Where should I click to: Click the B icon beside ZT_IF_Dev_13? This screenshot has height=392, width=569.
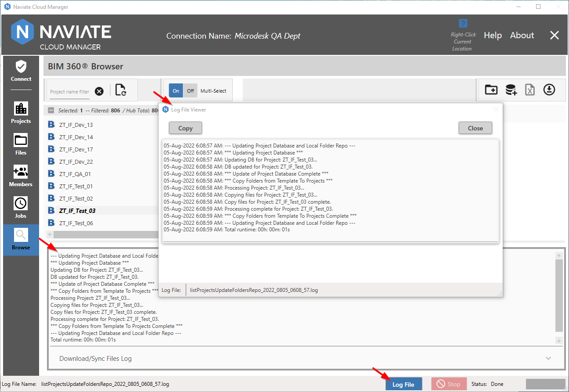click(x=51, y=125)
